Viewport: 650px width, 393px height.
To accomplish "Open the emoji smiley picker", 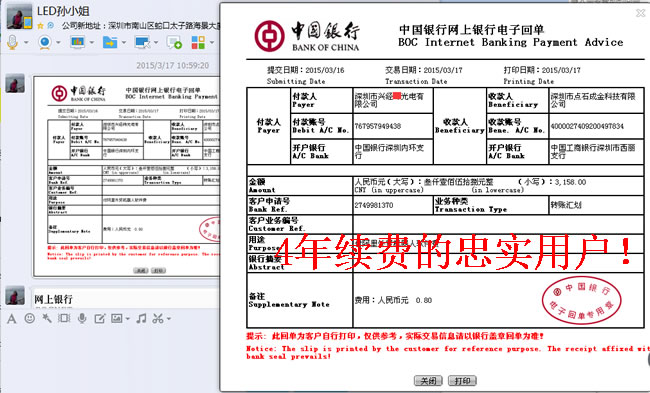I will [x=29, y=318].
